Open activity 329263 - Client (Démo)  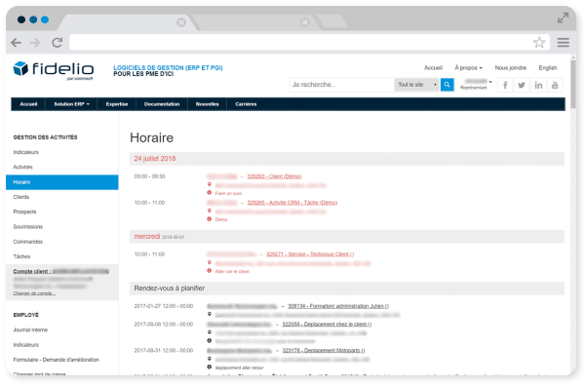tap(274, 176)
